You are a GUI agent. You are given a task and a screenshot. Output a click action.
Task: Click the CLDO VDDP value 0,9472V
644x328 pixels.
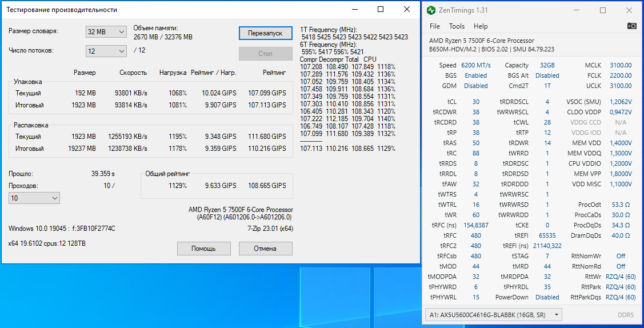point(621,112)
